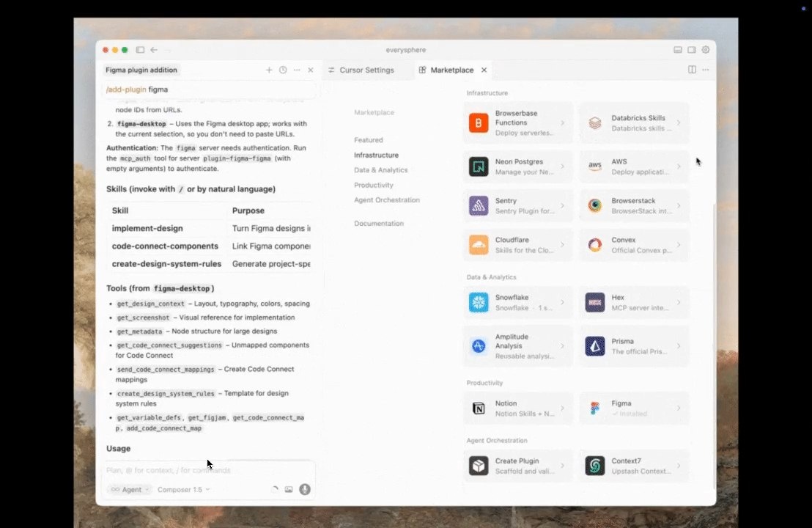
Task: Open Amplitude Analysis plugin icon
Action: click(x=479, y=346)
